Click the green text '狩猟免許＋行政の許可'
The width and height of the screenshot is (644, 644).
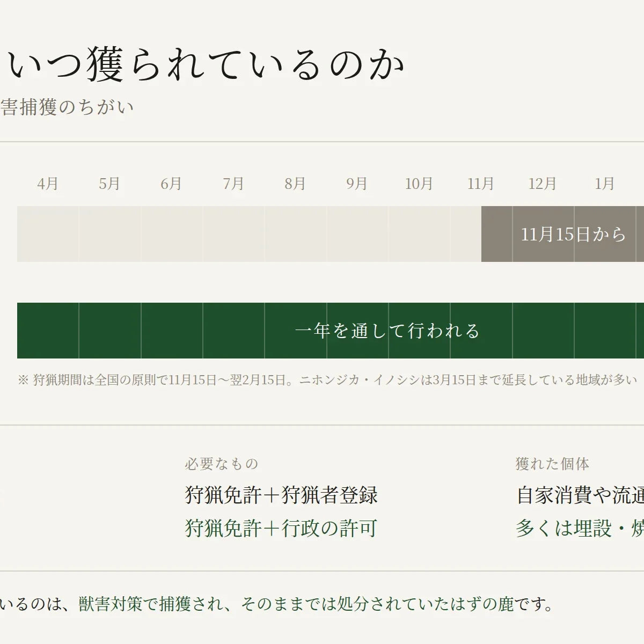[x=281, y=528]
